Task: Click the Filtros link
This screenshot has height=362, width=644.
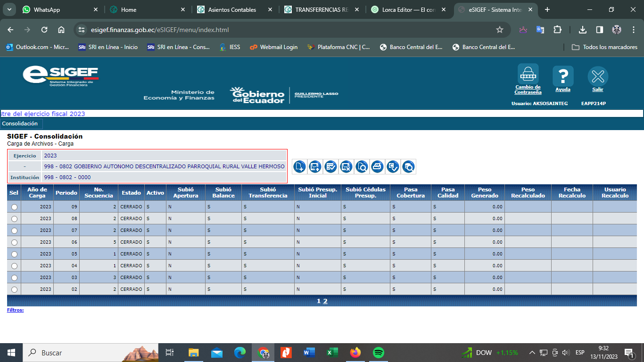Action: tap(15, 310)
